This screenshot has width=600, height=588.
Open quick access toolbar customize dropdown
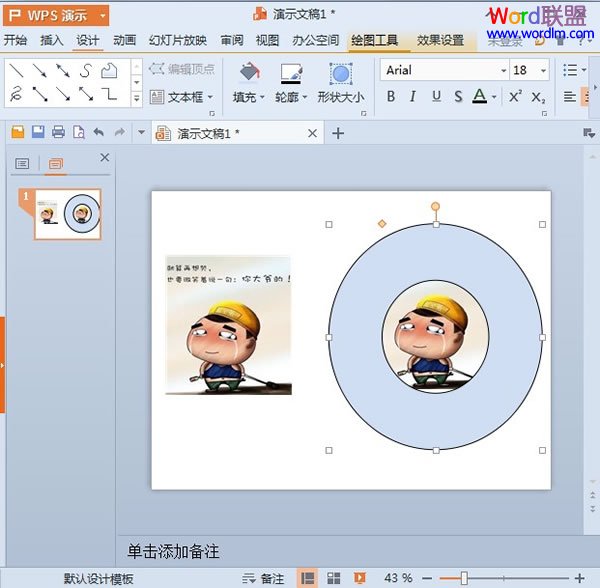tap(141, 132)
